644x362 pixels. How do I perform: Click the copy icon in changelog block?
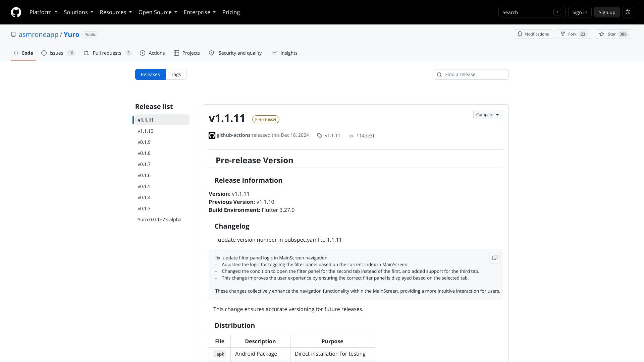coord(494,257)
